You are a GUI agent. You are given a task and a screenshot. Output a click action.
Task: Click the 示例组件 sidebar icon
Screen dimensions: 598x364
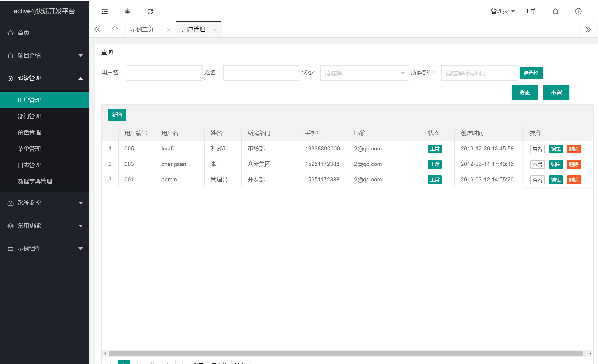(10, 248)
